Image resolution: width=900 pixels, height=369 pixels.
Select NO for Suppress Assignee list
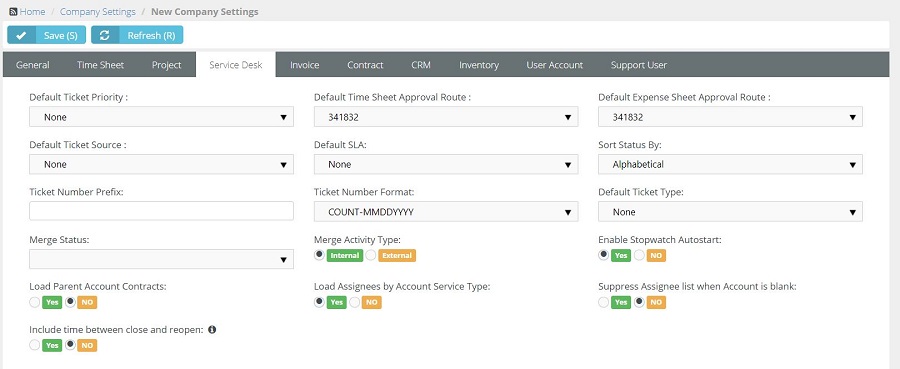click(639, 302)
